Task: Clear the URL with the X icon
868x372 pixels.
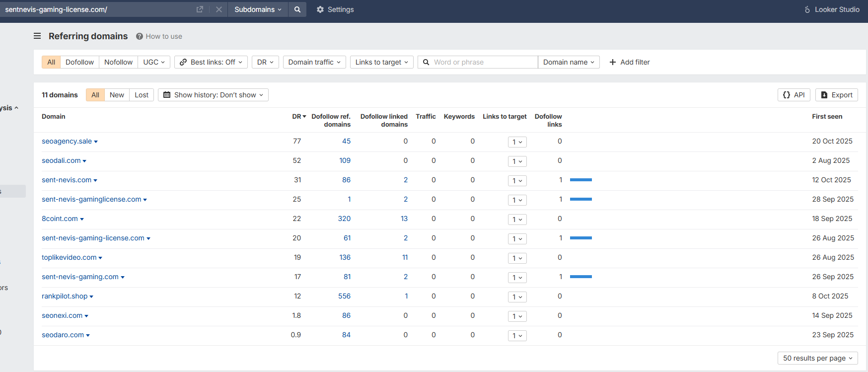Action: point(218,9)
